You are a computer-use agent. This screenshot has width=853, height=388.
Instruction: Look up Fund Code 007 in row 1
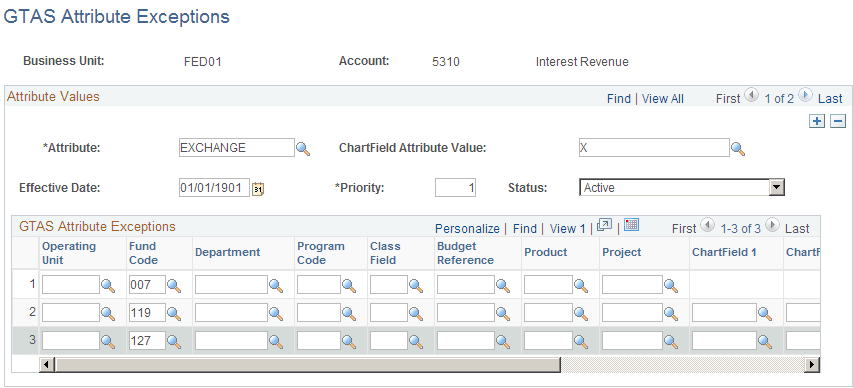[x=174, y=285]
